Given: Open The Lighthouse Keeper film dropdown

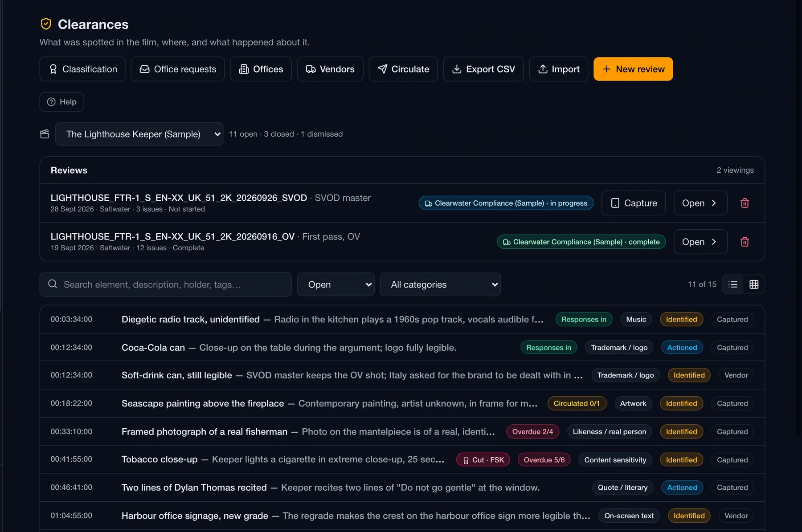Looking at the screenshot, I should (x=139, y=134).
